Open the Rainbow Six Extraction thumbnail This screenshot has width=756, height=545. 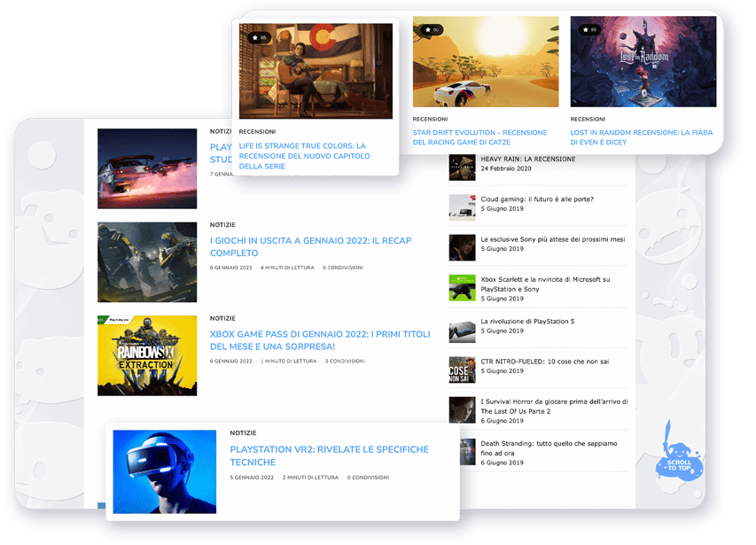pyautogui.click(x=147, y=355)
